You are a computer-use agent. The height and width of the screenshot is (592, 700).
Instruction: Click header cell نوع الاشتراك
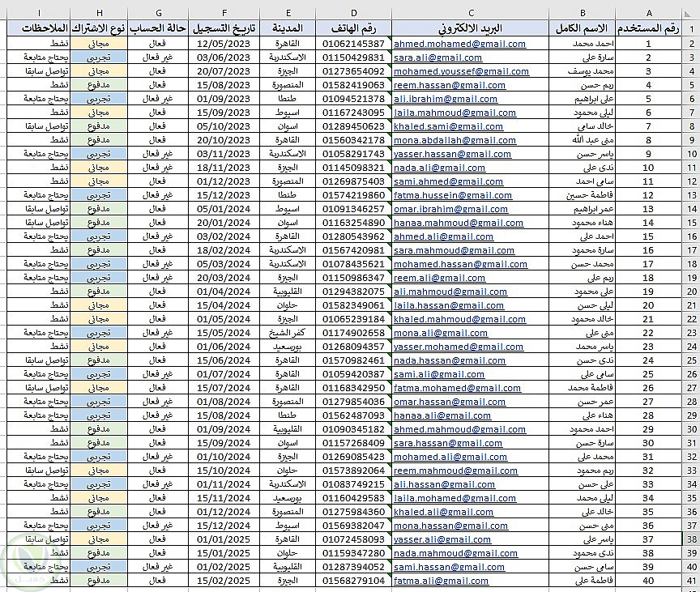[99, 29]
